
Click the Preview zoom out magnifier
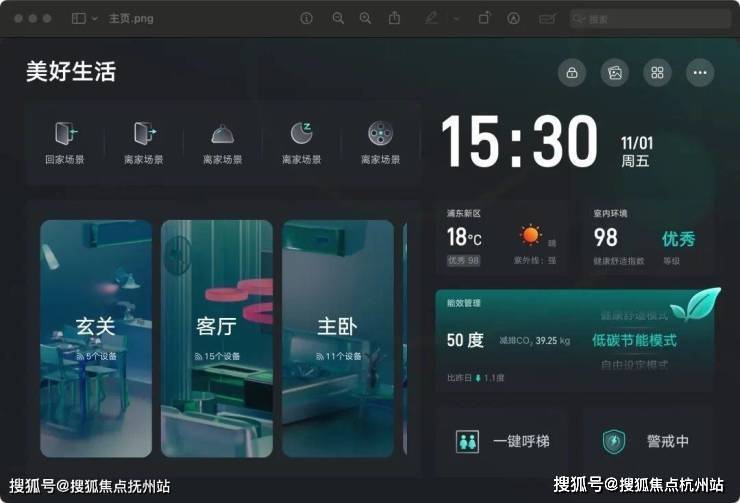338,18
